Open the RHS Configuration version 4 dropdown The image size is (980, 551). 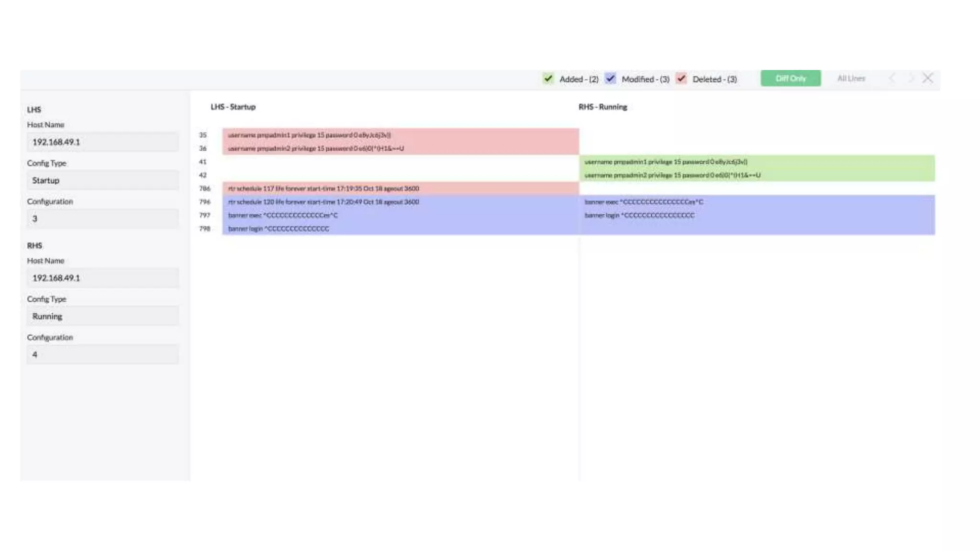pos(102,354)
